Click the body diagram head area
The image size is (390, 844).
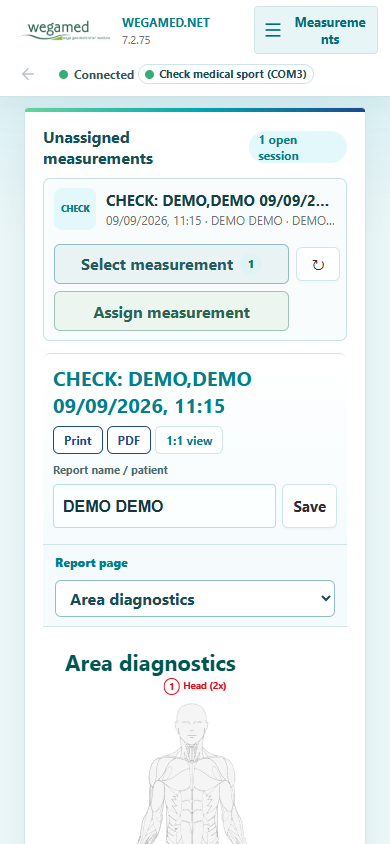click(193, 723)
